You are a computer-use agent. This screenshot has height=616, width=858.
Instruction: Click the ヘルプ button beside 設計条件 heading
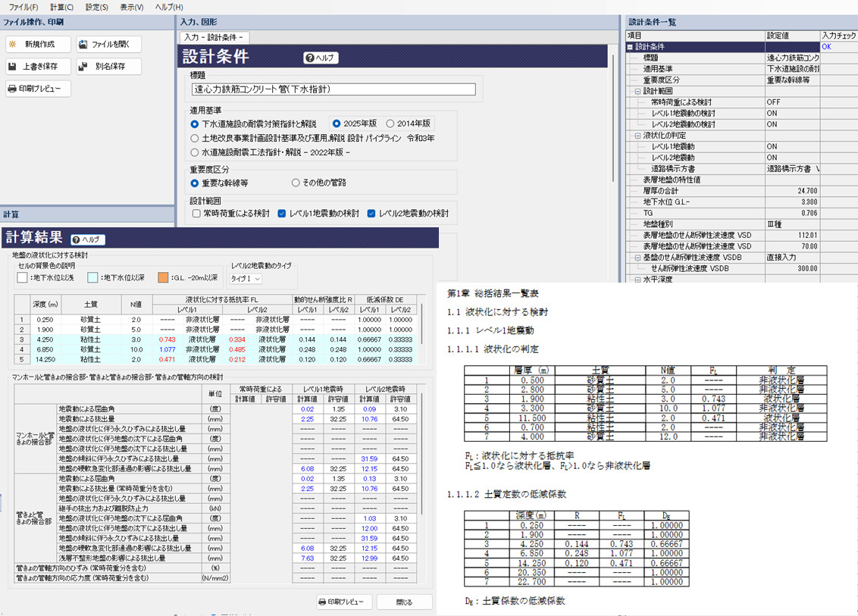[x=321, y=58]
